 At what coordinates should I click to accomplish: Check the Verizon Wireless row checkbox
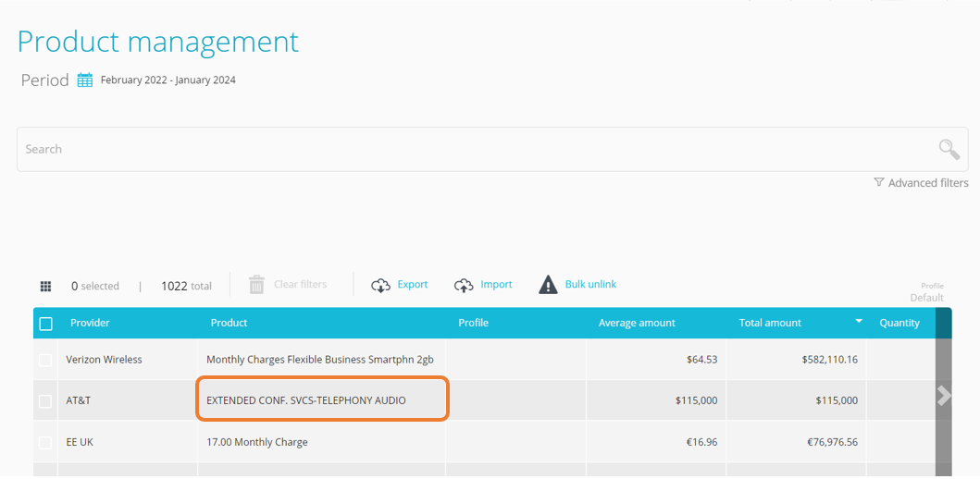45,360
